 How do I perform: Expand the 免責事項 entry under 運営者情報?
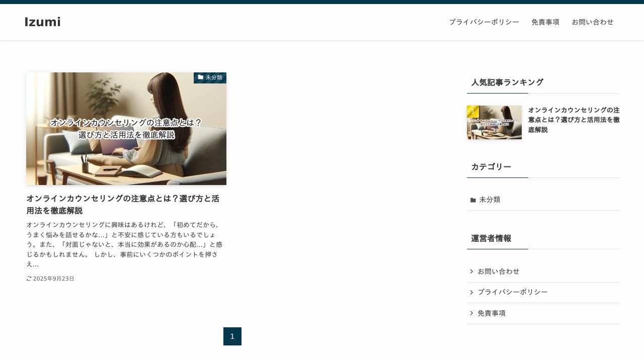tap(492, 313)
